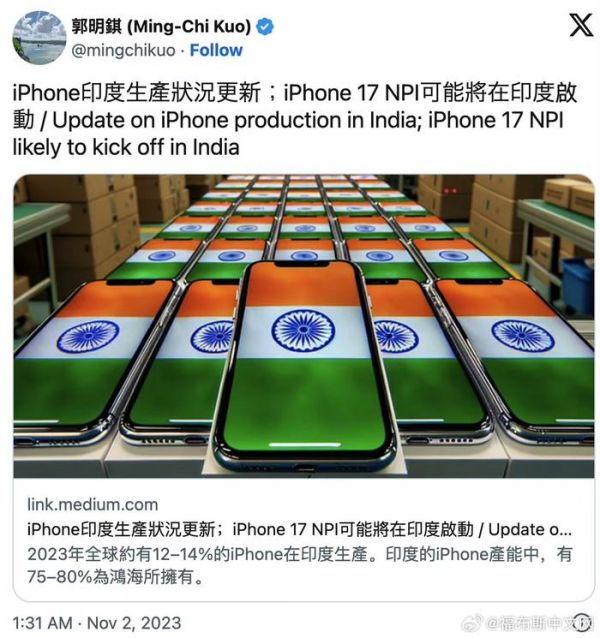Open the X logo link

pyautogui.click(x=581, y=26)
